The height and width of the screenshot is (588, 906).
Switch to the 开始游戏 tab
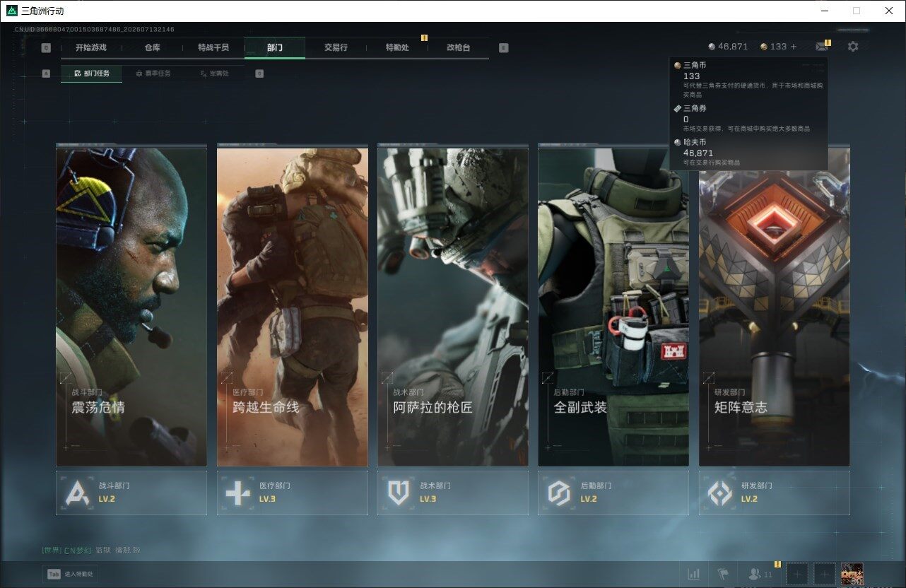tap(91, 47)
